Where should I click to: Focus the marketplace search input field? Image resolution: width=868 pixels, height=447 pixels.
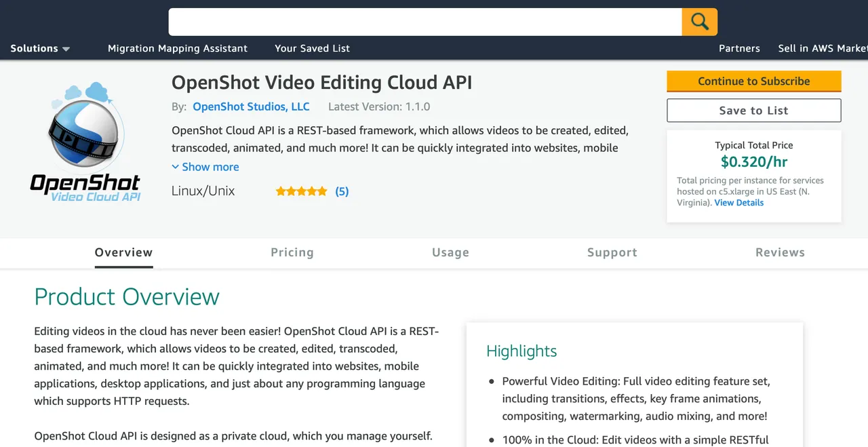tap(425, 22)
